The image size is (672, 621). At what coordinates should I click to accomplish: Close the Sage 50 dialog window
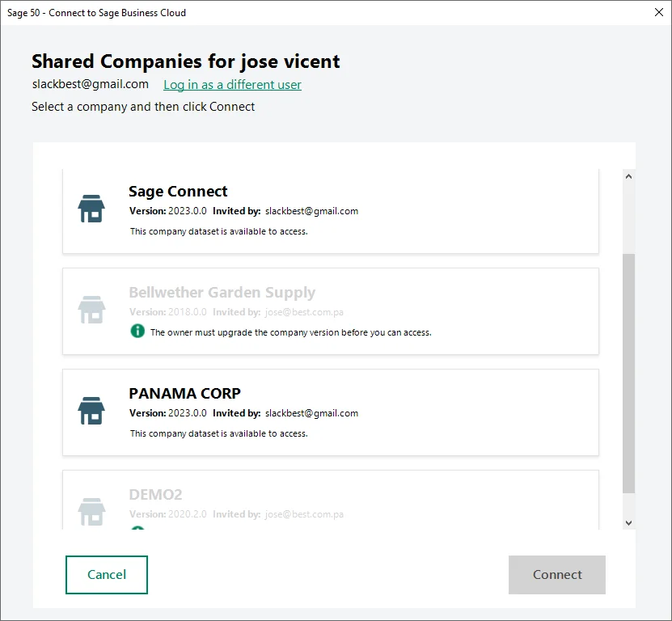(657, 12)
